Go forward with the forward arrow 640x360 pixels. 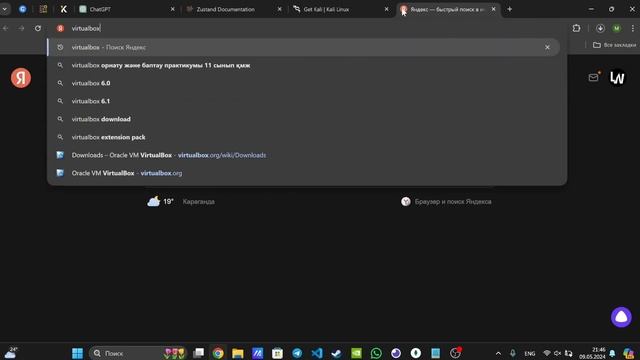[x=21, y=28]
